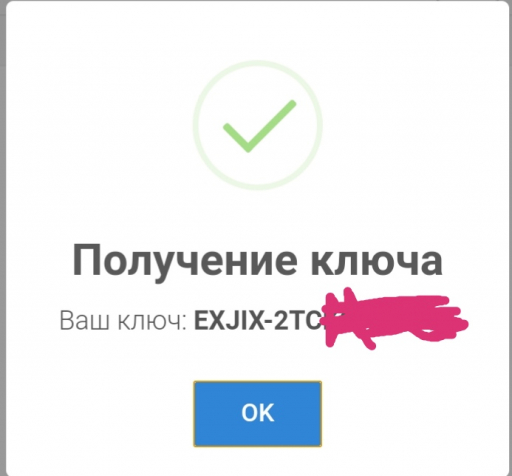
Task: Select the visible key text 'EXJIX-2TC'
Action: point(258,321)
